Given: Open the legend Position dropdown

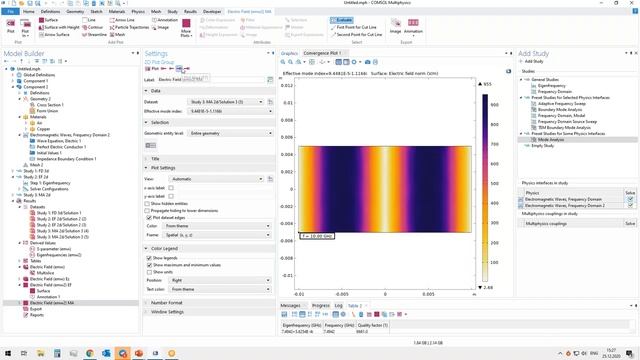Looking at the screenshot, I should tap(220, 280).
